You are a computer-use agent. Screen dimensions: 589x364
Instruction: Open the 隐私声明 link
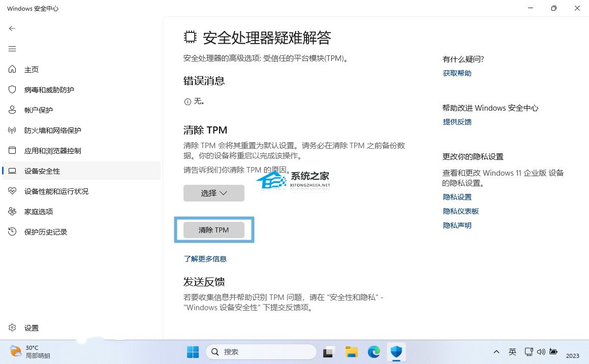456,225
